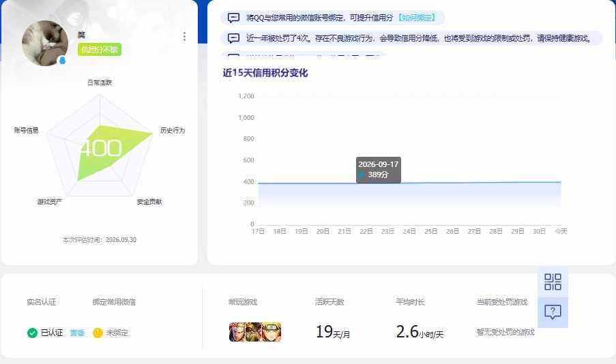Click the 600 y-axis value
Screen dimensions: 616x364
click(x=249, y=160)
